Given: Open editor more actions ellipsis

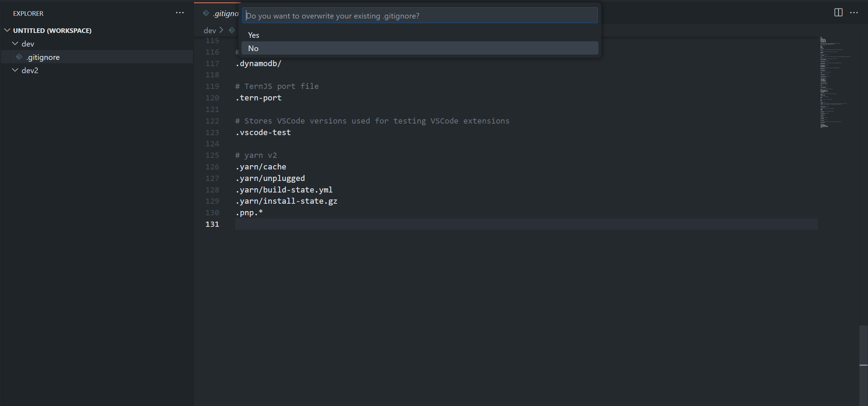Looking at the screenshot, I should click(854, 13).
